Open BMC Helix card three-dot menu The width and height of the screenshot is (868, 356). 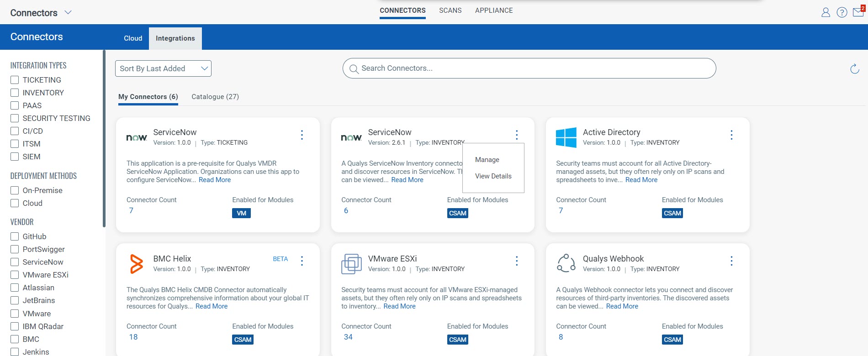tap(302, 261)
